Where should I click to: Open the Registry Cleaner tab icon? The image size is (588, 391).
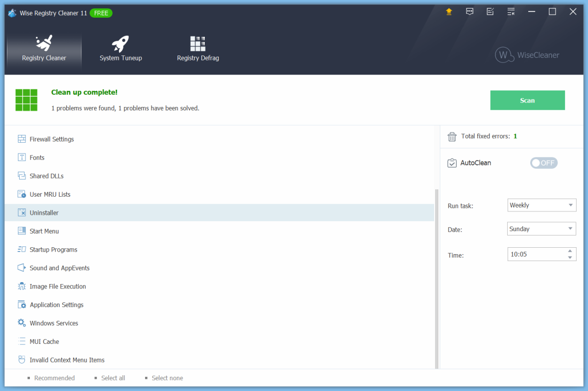tap(44, 44)
